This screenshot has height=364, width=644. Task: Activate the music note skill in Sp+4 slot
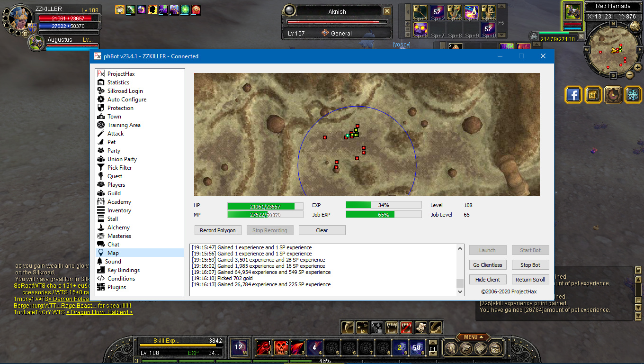pos(471,13)
